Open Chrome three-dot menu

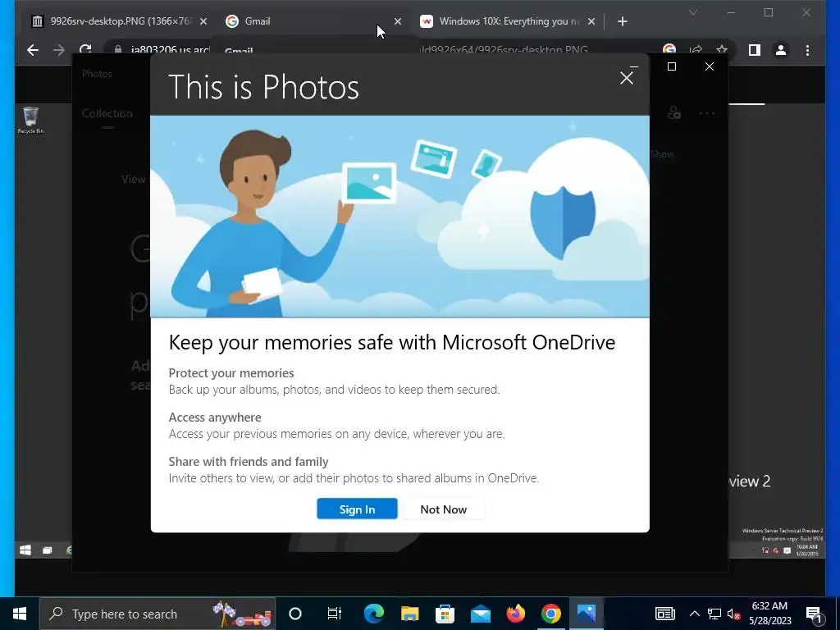807,50
